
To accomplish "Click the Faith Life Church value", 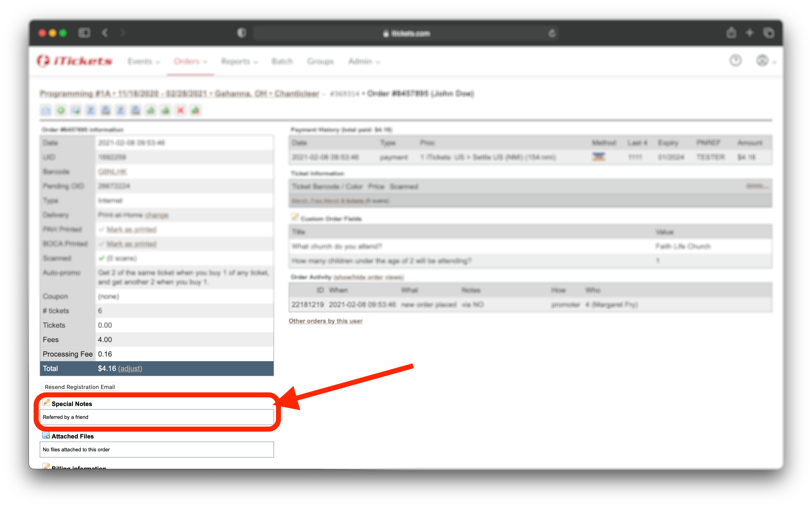I will tap(683, 247).
